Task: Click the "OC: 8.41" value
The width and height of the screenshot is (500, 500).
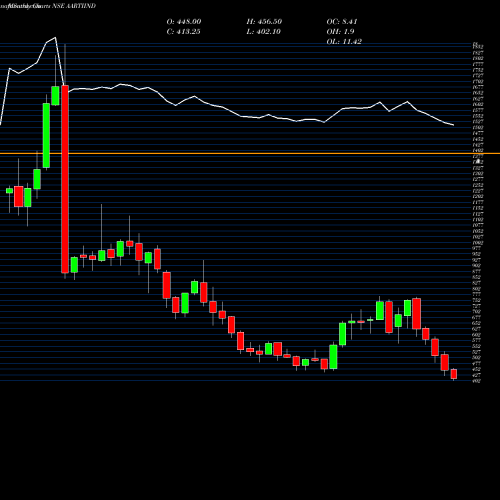Action: pyautogui.click(x=342, y=22)
